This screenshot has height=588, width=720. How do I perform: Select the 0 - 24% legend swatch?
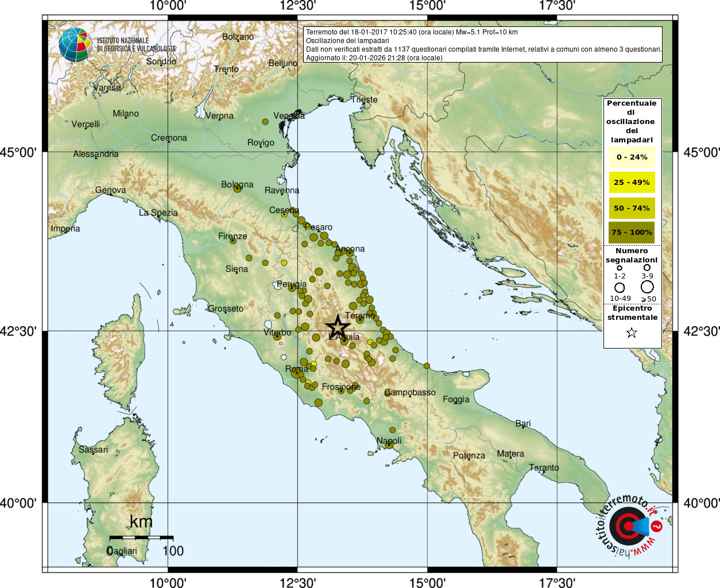point(632,157)
